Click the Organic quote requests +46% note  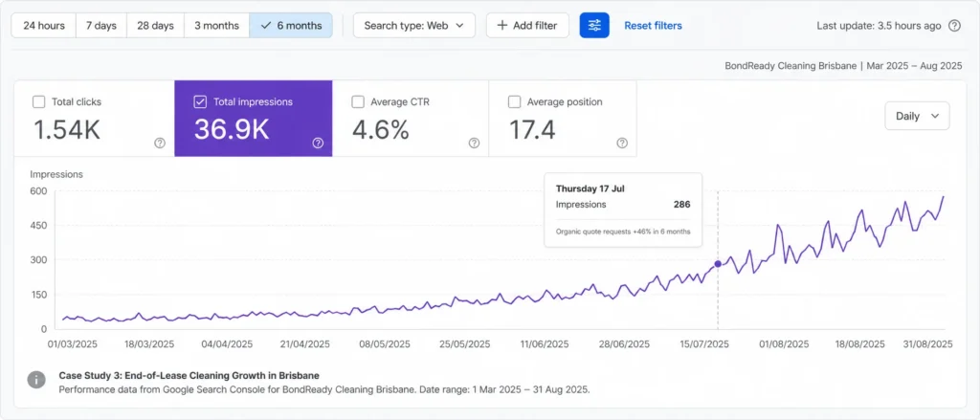tap(623, 232)
